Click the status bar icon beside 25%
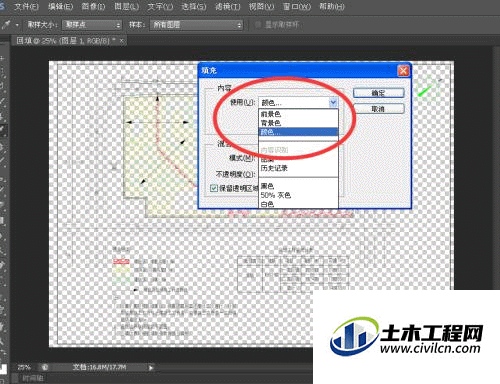The width and height of the screenshot is (500, 384). 45,367
